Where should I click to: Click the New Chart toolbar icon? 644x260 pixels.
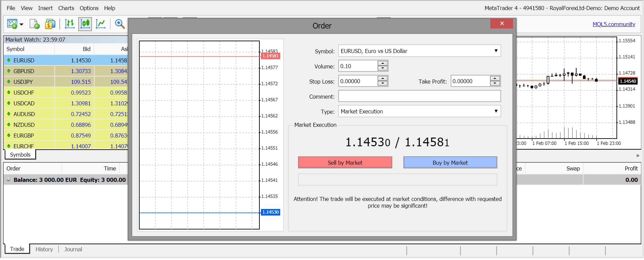pyautogui.click(x=12, y=24)
